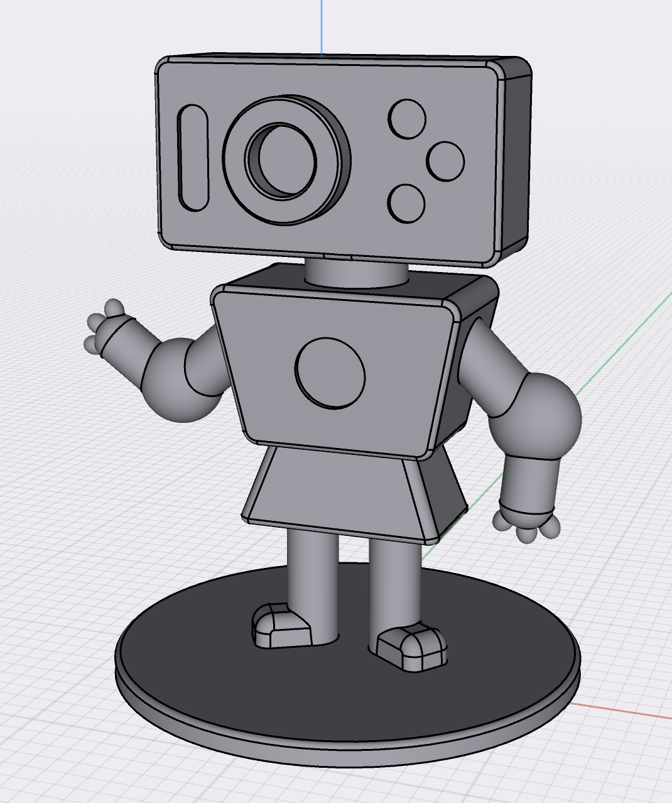The image size is (672, 803).
Task: Select the circular emblem on robot chest
Action: (330, 373)
